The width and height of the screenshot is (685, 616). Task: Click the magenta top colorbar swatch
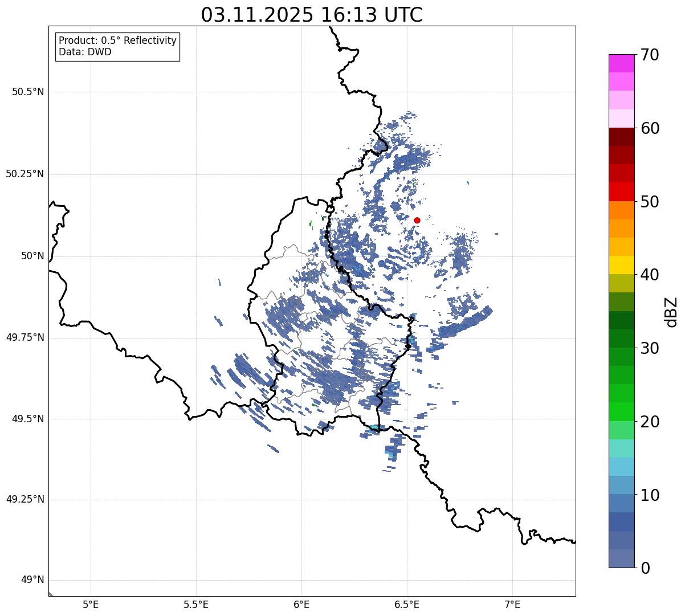coord(622,63)
